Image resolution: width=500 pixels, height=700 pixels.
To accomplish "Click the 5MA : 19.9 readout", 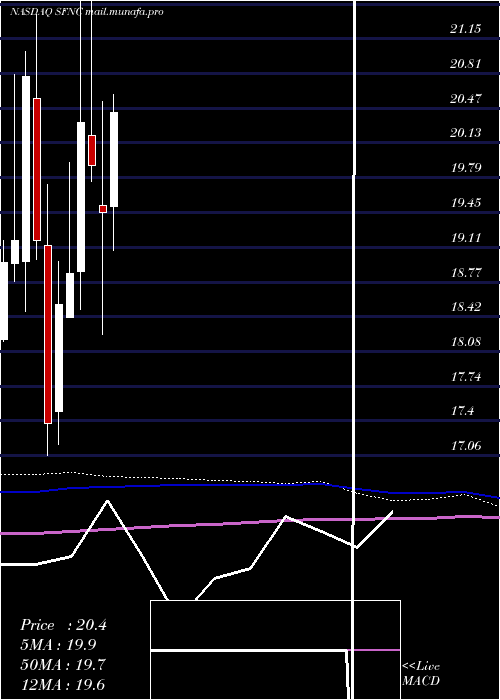I will (58, 645).
